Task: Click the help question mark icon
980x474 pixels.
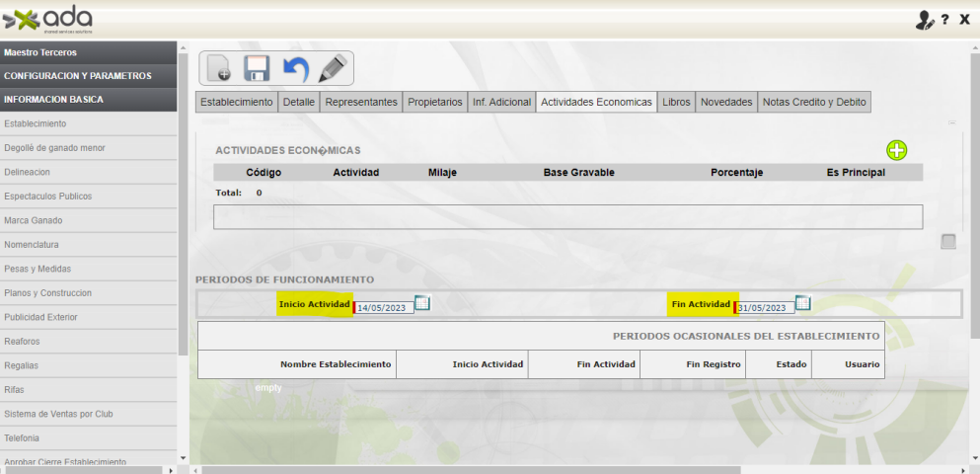Action: point(944,20)
